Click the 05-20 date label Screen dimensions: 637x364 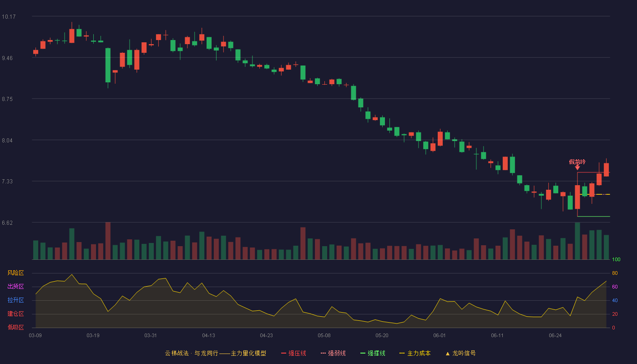click(x=382, y=335)
